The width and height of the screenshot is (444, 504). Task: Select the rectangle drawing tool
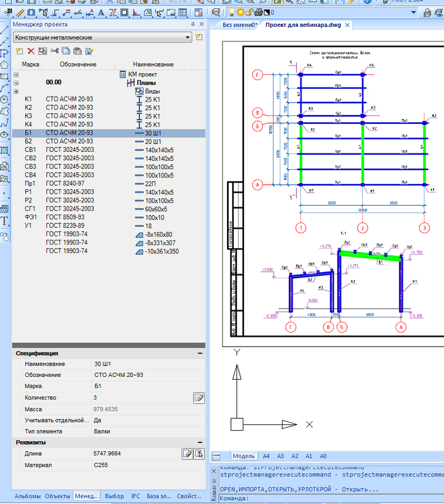click(x=4, y=77)
